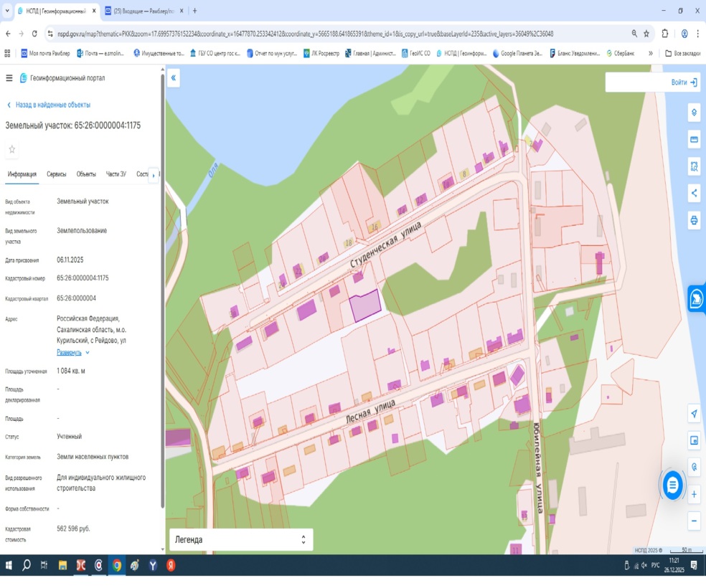The image size is (706, 588).
Task: Open the blue chat assistant bubble
Action: click(x=672, y=485)
